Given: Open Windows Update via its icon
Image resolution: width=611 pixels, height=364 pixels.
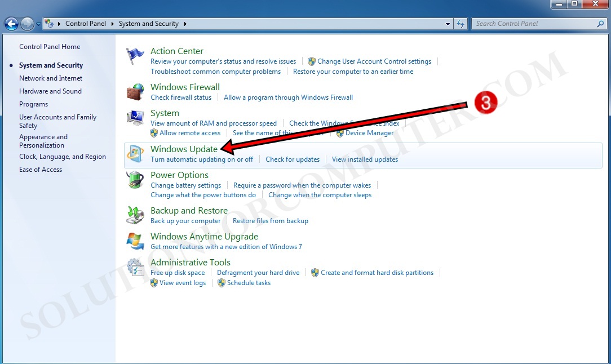Looking at the screenshot, I should tap(135, 153).
